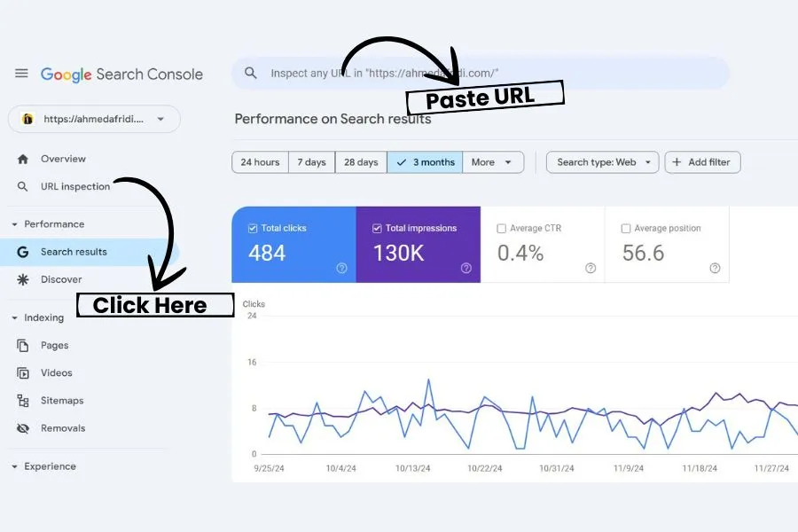Open the hamburger main menu icon
This screenshot has width=798, height=532.
21,74
